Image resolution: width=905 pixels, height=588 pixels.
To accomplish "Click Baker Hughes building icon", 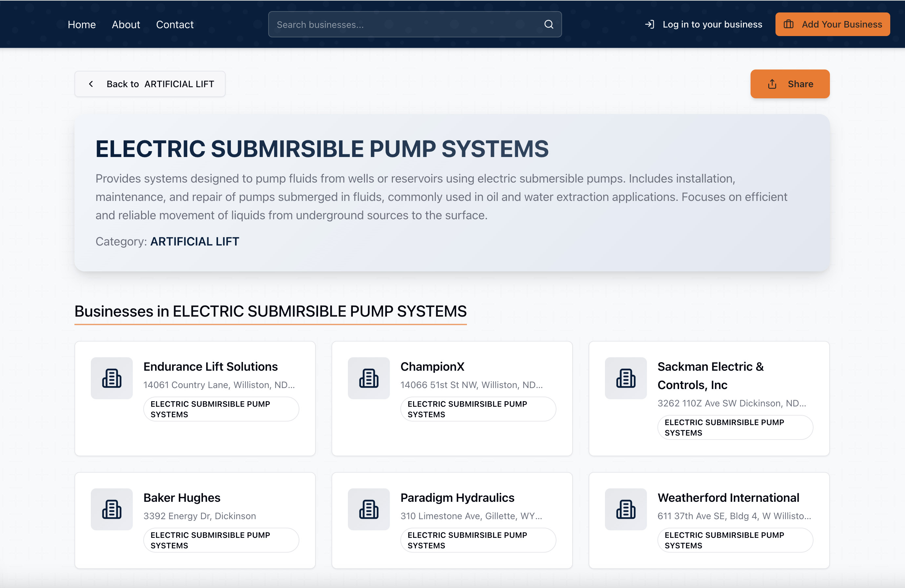I will click(111, 509).
